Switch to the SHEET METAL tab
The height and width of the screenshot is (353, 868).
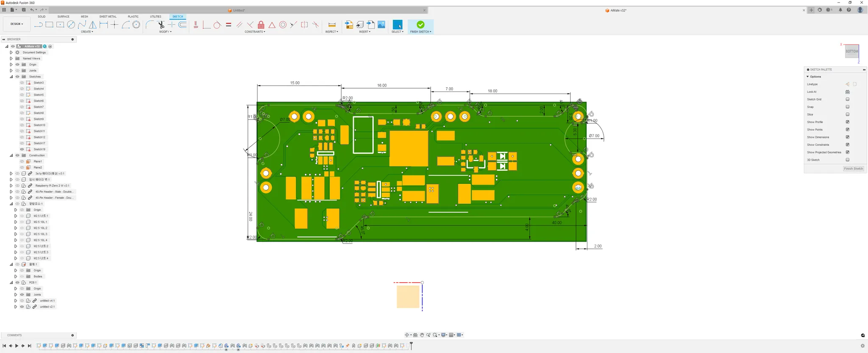pyautogui.click(x=108, y=17)
